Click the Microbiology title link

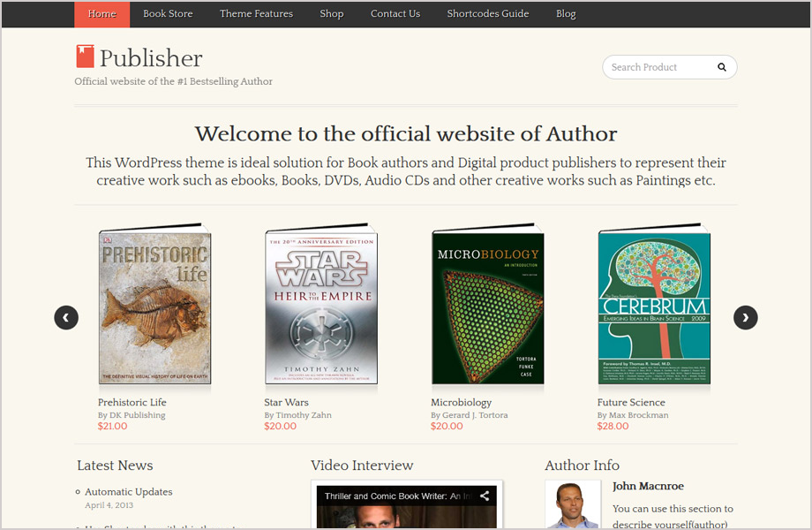[461, 403]
